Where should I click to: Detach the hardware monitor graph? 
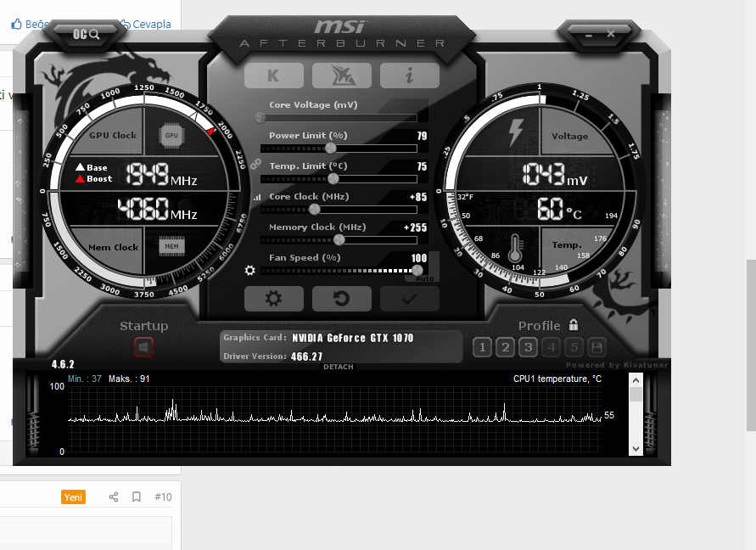pos(339,367)
